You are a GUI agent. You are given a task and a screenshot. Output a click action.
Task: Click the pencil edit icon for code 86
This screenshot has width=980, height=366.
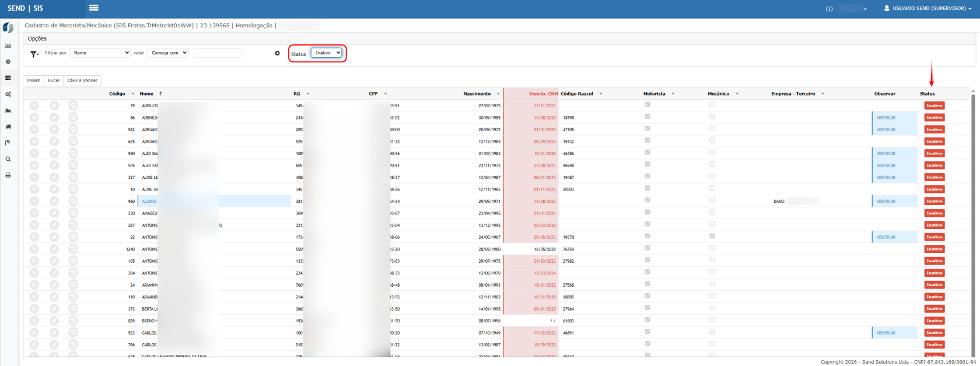(x=54, y=118)
